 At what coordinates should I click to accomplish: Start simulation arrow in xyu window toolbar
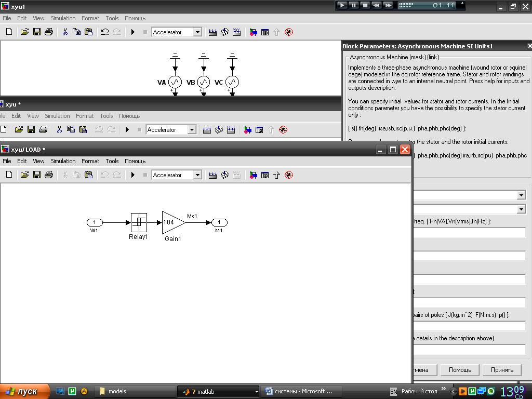coord(127,129)
